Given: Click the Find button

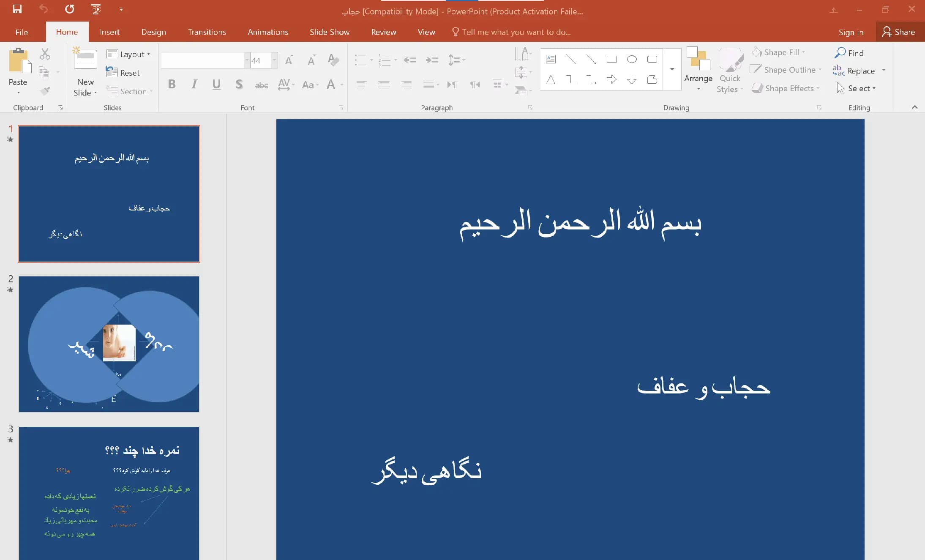Looking at the screenshot, I should click(x=849, y=53).
